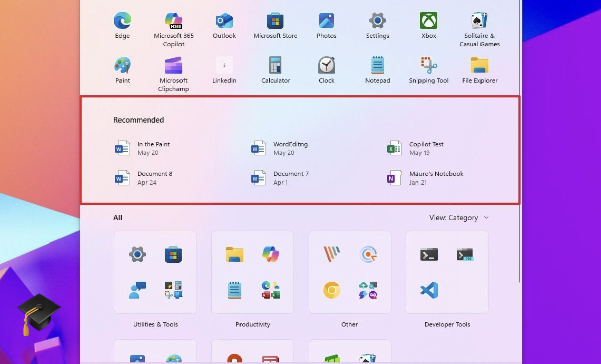Expand the View: Category dropdown

pyautogui.click(x=458, y=218)
